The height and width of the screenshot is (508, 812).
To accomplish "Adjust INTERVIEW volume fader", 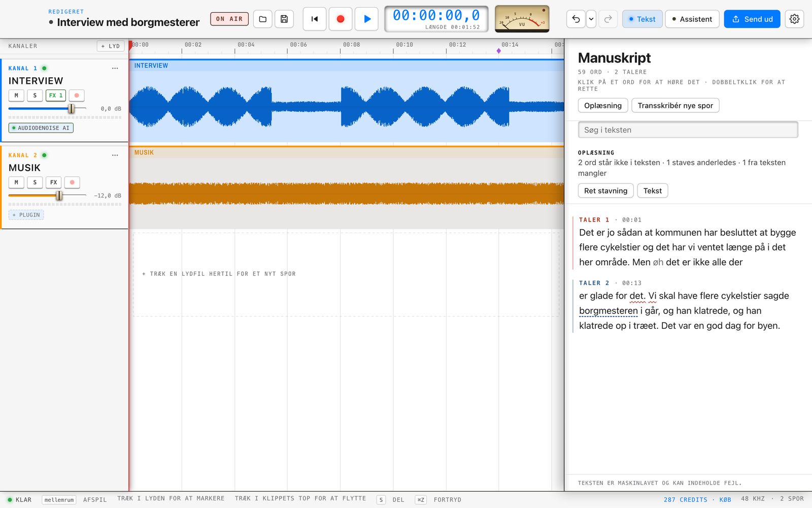I will [72, 109].
